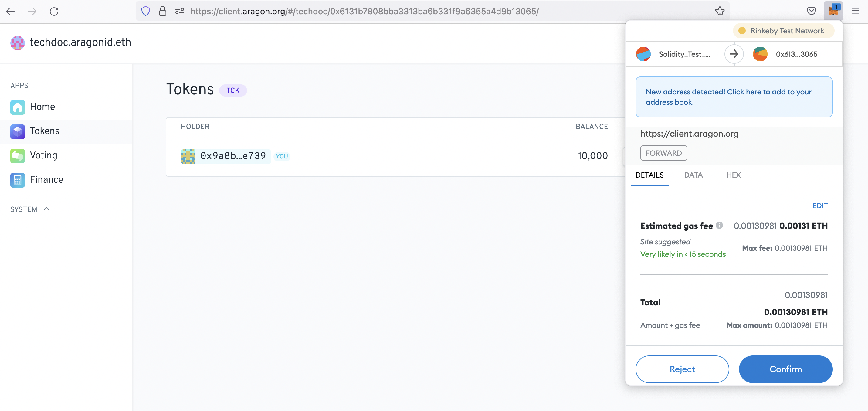The height and width of the screenshot is (411, 868).
Task: Click the FORWARD function label
Action: point(663,153)
